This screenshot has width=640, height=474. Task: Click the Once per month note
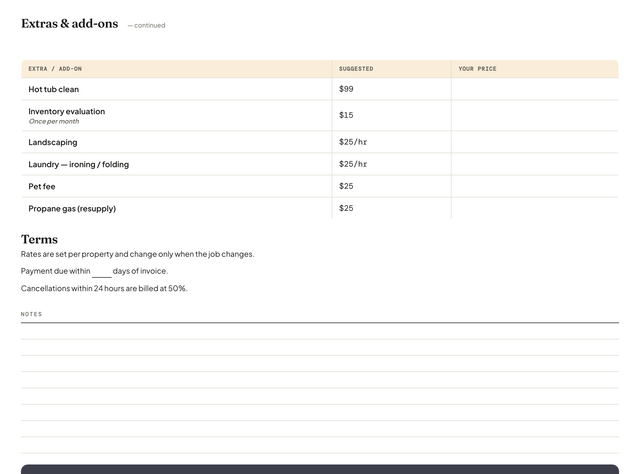tap(54, 121)
